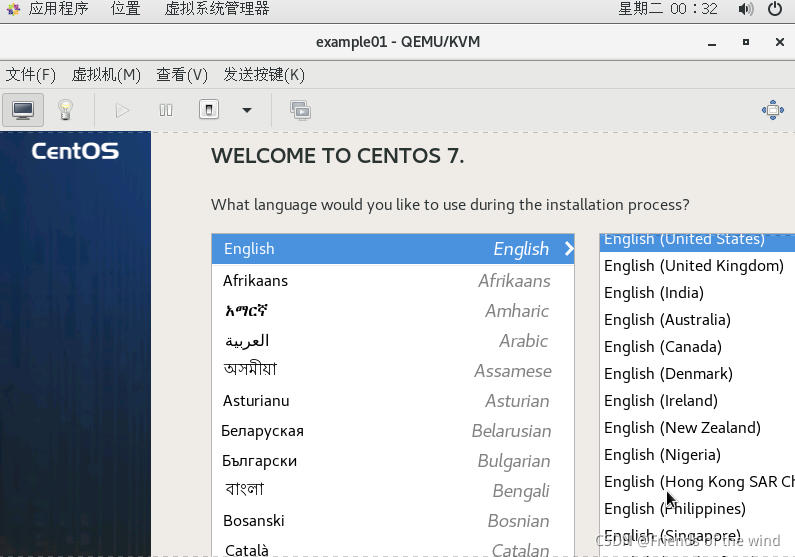Open the 虚拟机(M) menu
This screenshot has width=795, height=557.
tap(106, 75)
